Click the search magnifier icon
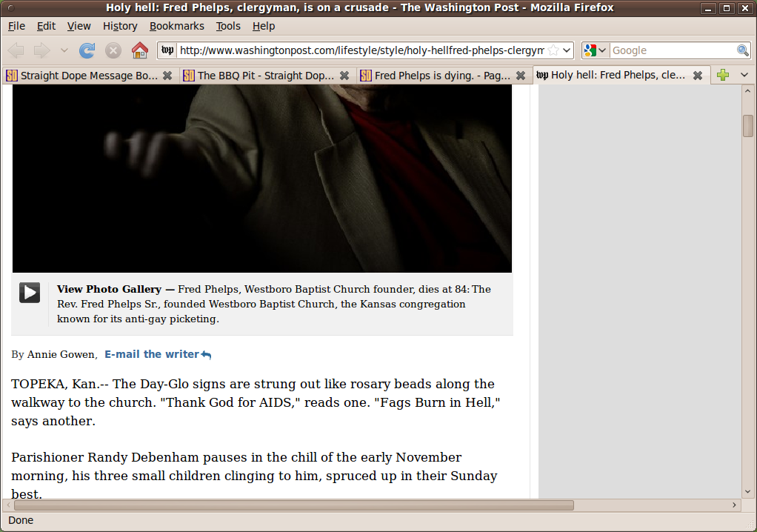This screenshot has width=757, height=532. click(742, 50)
